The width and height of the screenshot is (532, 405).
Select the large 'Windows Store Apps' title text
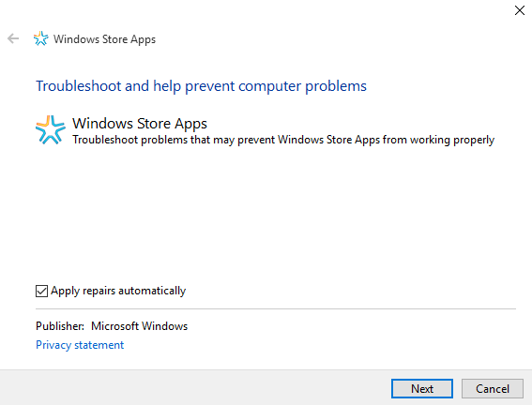click(140, 124)
